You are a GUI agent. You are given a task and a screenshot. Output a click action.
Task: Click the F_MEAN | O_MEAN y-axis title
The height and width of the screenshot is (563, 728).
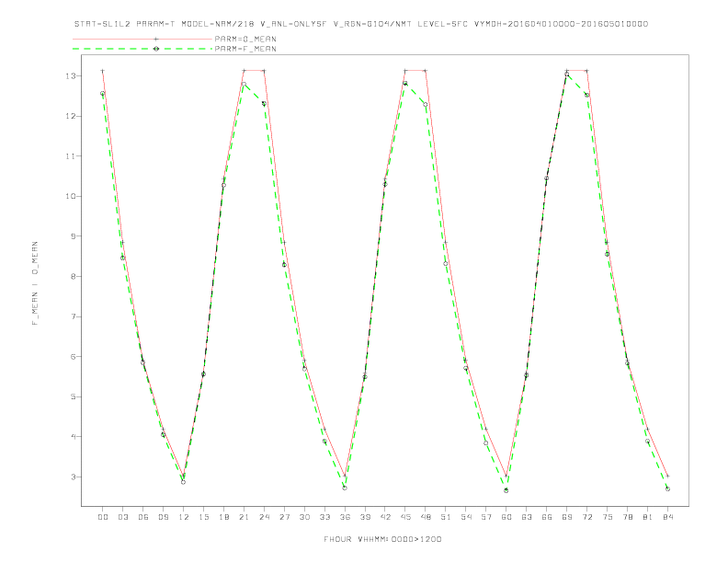click(35, 283)
